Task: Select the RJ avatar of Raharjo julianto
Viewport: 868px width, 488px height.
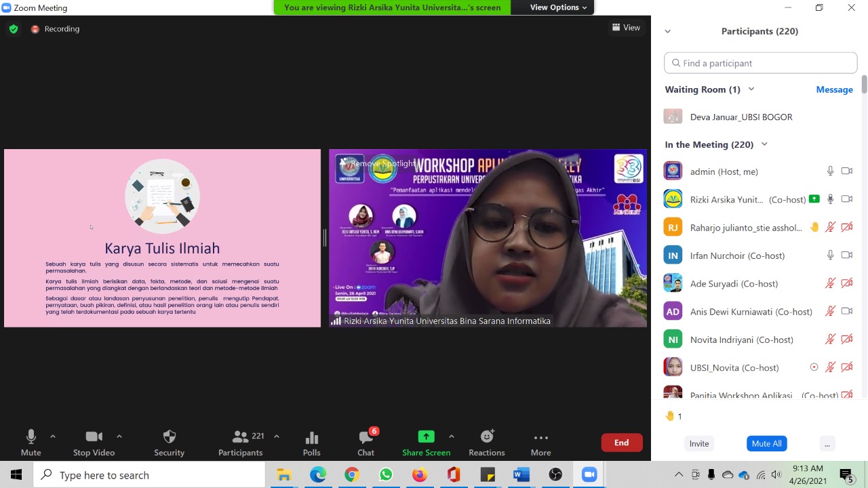Action: pyautogui.click(x=673, y=227)
